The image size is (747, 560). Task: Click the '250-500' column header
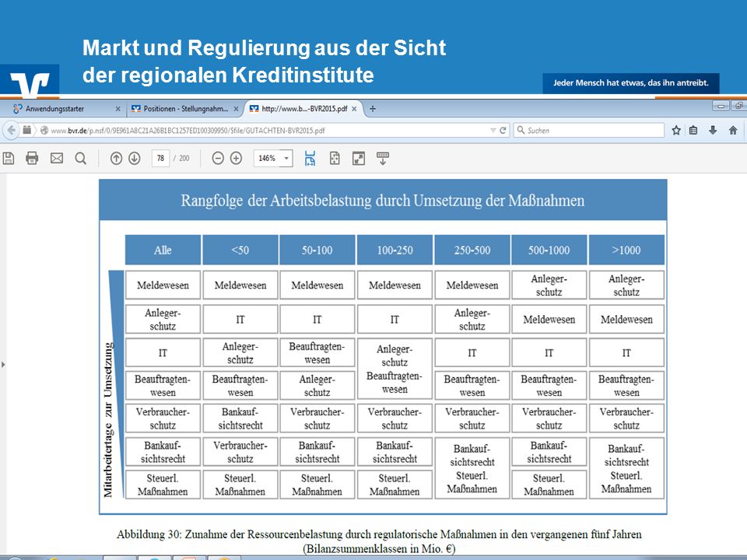click(x=472, y=250)
